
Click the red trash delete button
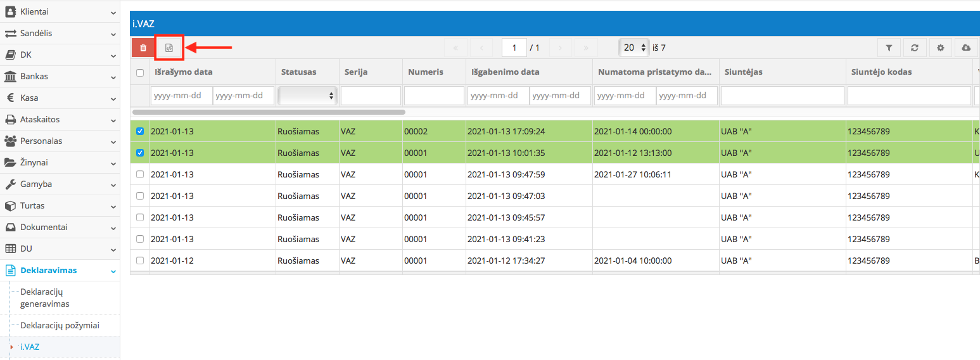[143, 48]
